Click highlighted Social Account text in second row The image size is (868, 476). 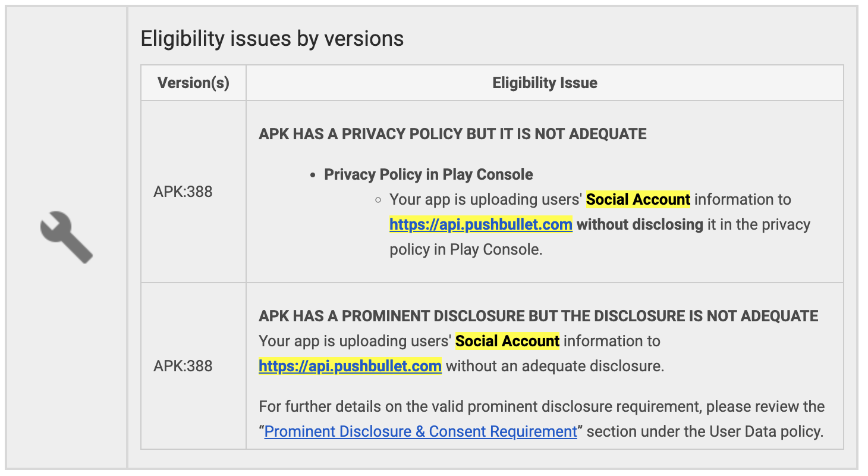point(507,341)
